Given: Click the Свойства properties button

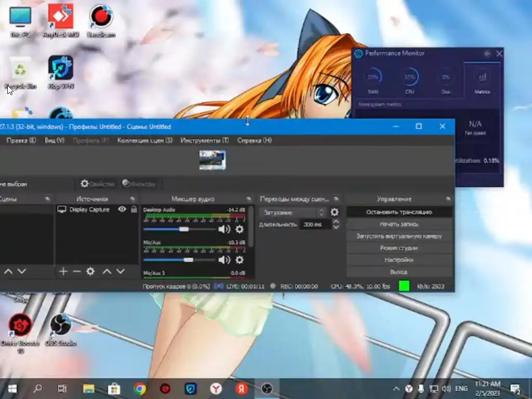Looking at the screenshot, I should 97,184.
